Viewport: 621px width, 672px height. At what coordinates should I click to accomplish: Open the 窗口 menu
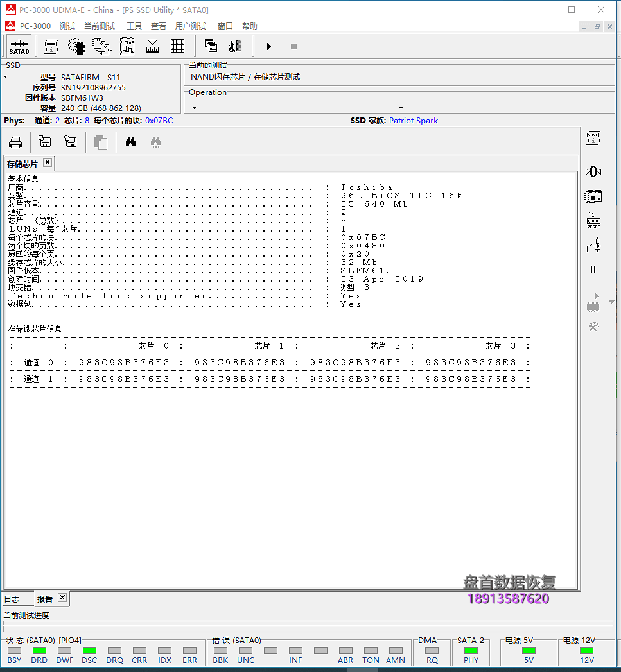click(225, 26)
